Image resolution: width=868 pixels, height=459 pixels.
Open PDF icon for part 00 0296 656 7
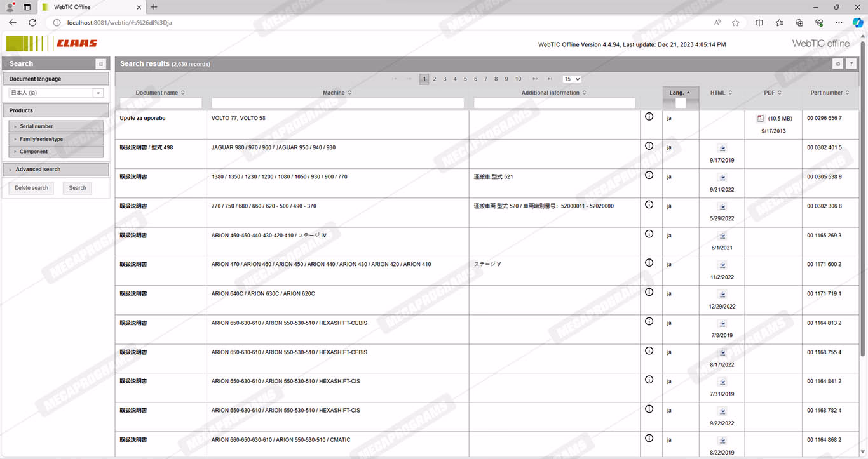click(761, 118)
